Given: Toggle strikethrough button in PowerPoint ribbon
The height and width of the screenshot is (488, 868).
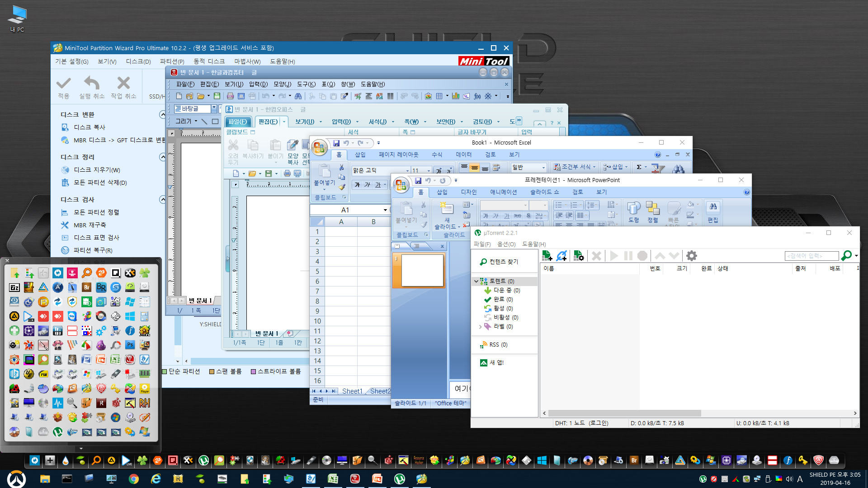Looking at the screenshot, I should pos(518,216).
